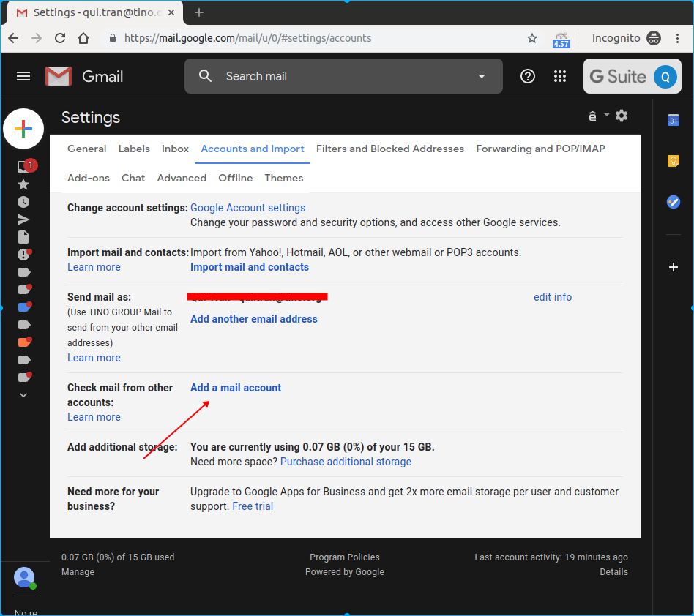Expand more labels chevron in sidebar

tap(23, 395)
